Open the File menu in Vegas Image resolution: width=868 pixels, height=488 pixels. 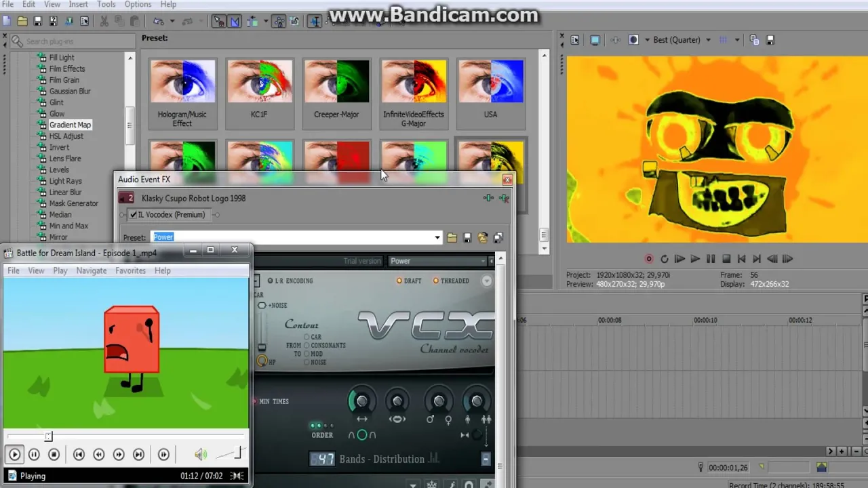[x=7, y=5]
